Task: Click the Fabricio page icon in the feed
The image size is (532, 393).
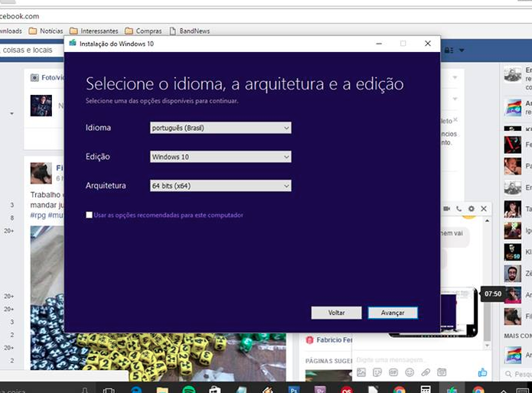Action: (x=309, y=339)
